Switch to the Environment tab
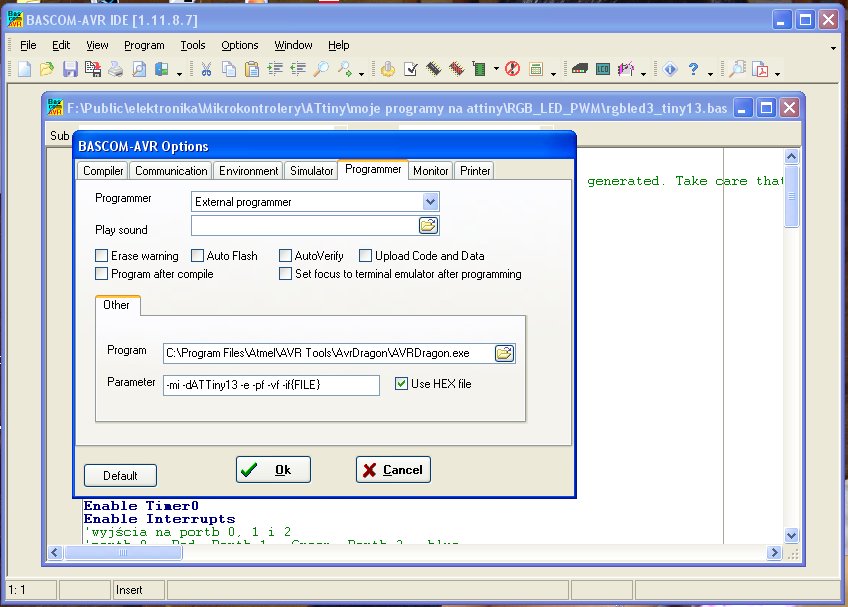The height and width of the screenshot is (607, 848). 248,171
